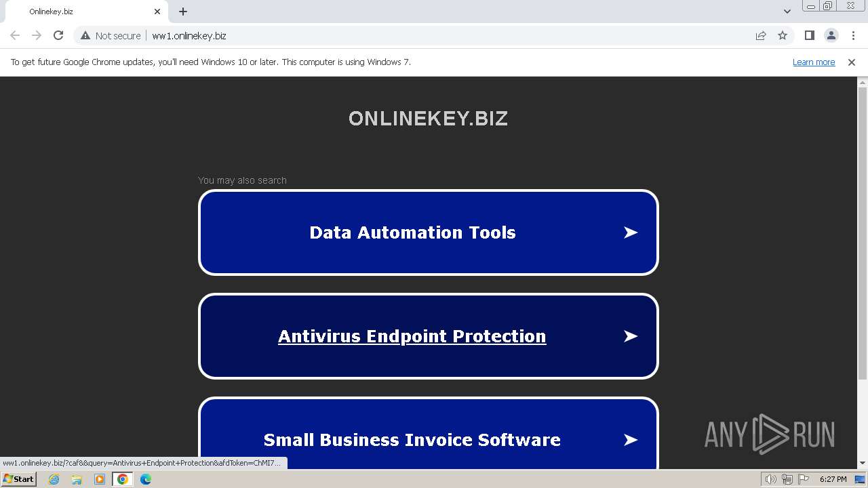Open the side panel icon

[809, 35]
